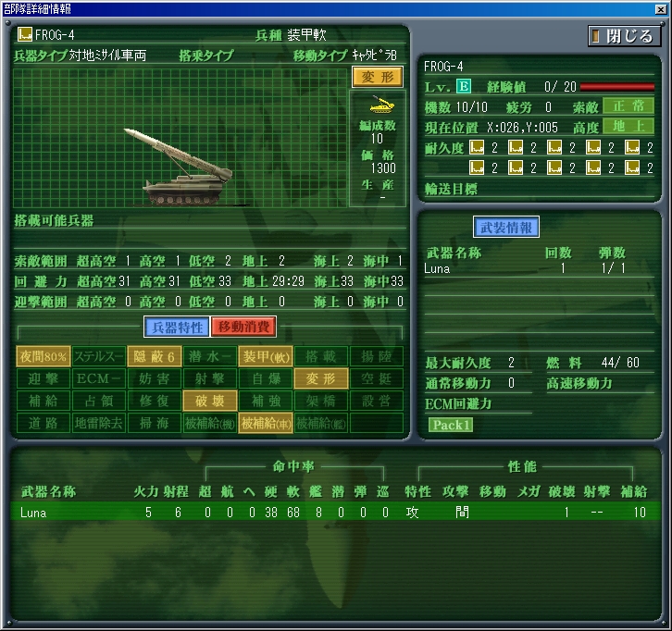Click the ECM－ characteristic cell
Screen dimensions: 672x631
tap(99, 378)
